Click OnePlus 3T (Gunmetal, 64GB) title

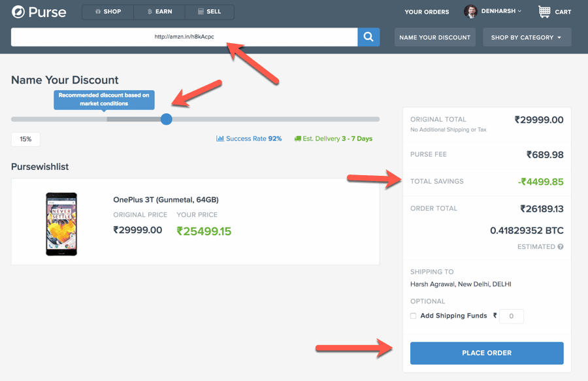click(166, 200)
